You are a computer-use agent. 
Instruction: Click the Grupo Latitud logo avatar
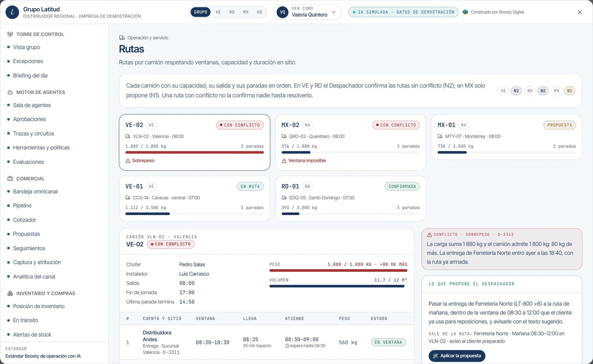point(12,12)
